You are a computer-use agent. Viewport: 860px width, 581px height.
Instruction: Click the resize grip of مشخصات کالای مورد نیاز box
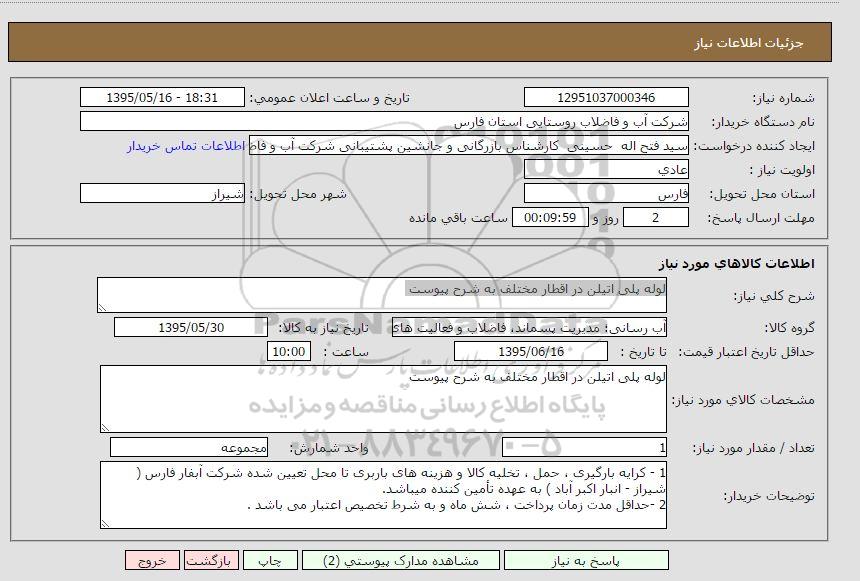click(x=105, y=428)
